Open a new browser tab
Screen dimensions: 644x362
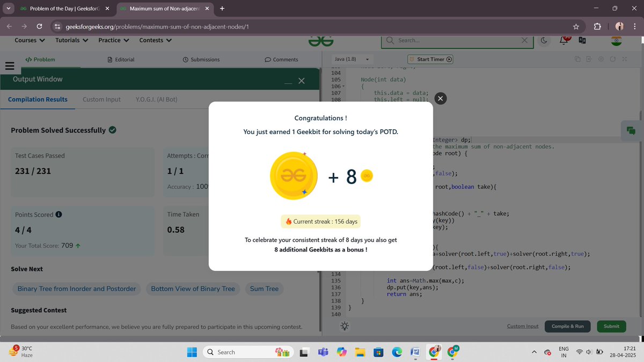[x=222, y=9]
